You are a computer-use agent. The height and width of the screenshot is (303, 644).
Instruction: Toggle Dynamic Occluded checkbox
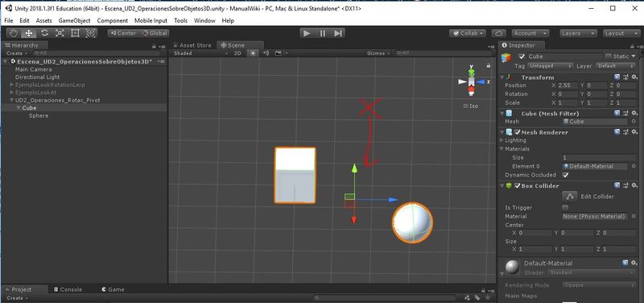(566, 175)
